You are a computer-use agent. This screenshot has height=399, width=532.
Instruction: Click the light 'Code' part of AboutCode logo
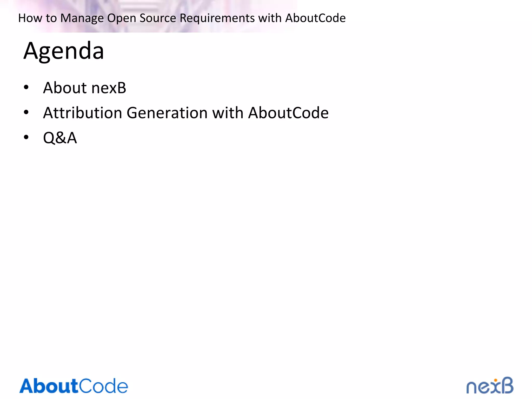[x=103, y=386]
